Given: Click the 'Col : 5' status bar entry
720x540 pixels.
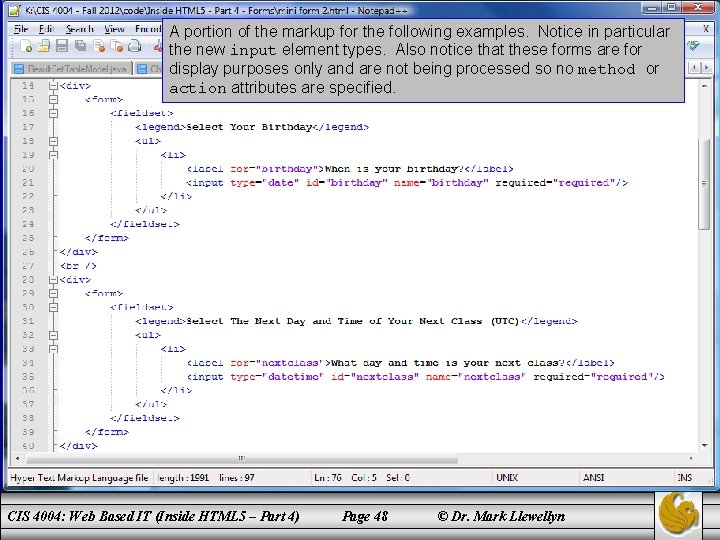Looking at the screenshot, I should point(364,478).
